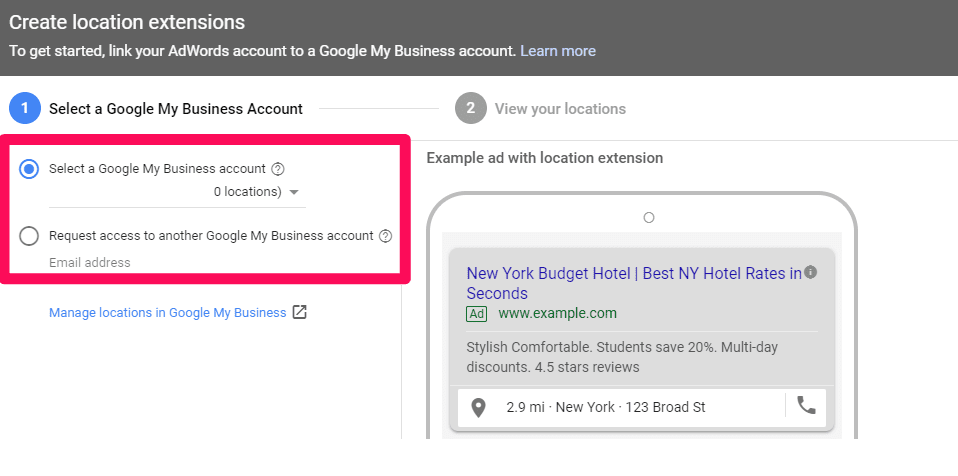Click help icon beside 'Request access to another' option
This screenshot has height=476, width=958.
coord(386,236)
